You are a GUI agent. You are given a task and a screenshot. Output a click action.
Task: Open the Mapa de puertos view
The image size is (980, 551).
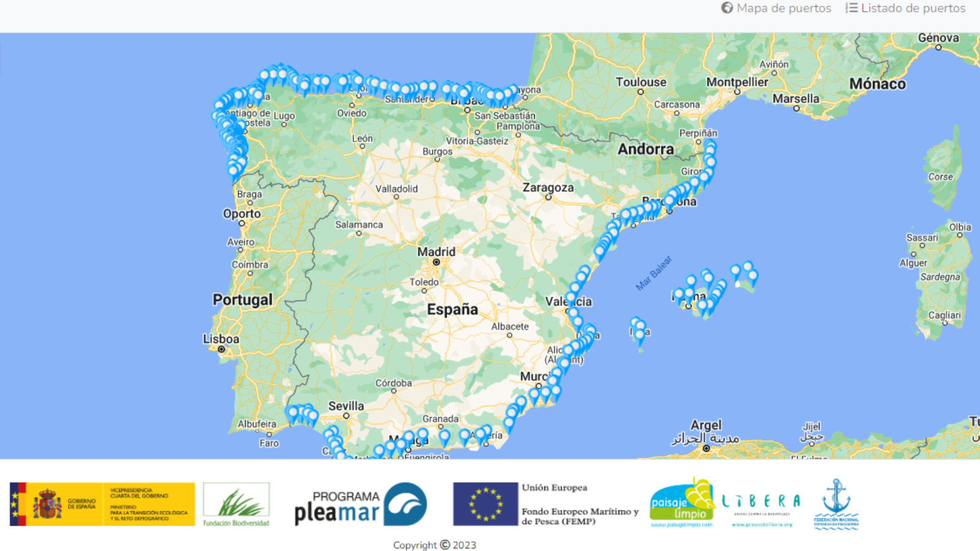tap(783, 8)
